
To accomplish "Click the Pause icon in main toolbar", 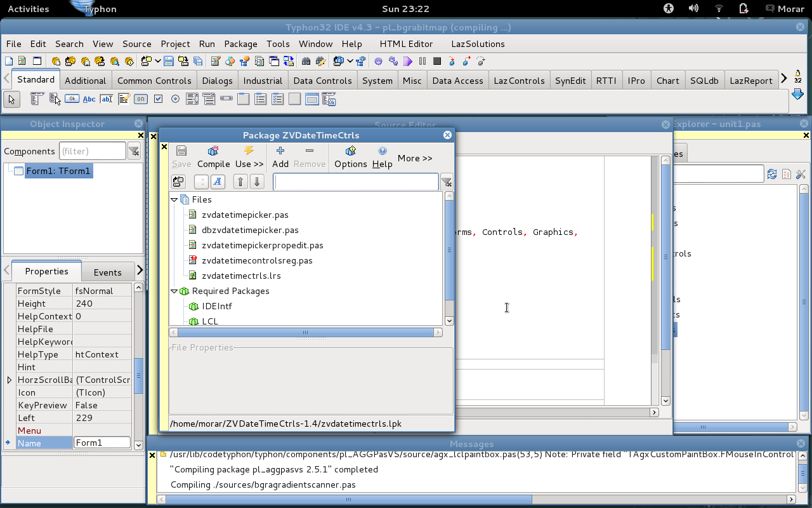I will pos(422,61).
